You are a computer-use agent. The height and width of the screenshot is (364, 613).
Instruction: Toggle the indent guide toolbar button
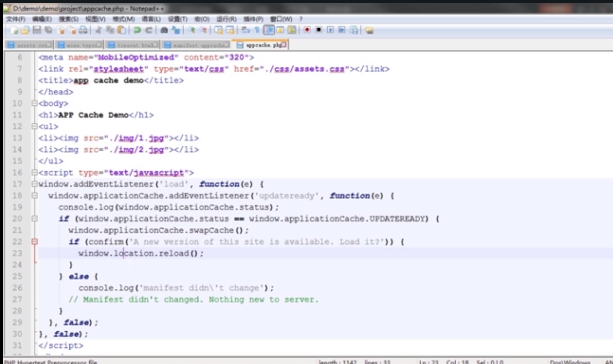[x=269, y=30]
